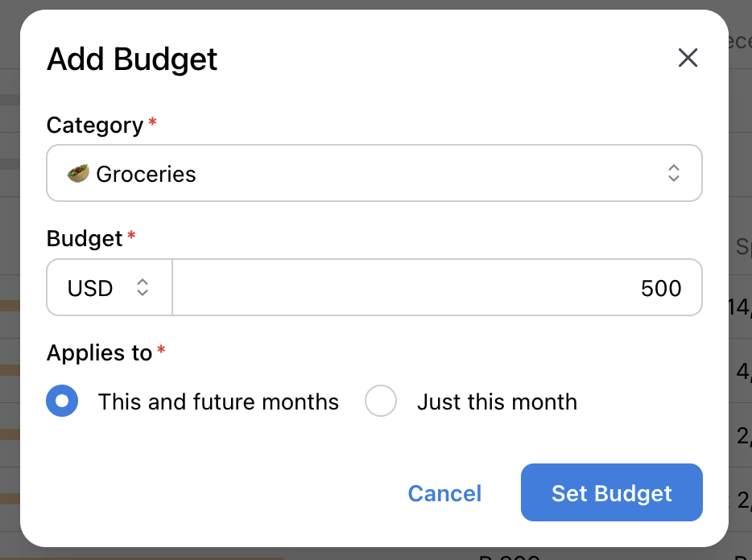Click the Cancel link
The width and height of the screenshot is (752, 560).
click(444, 493)
